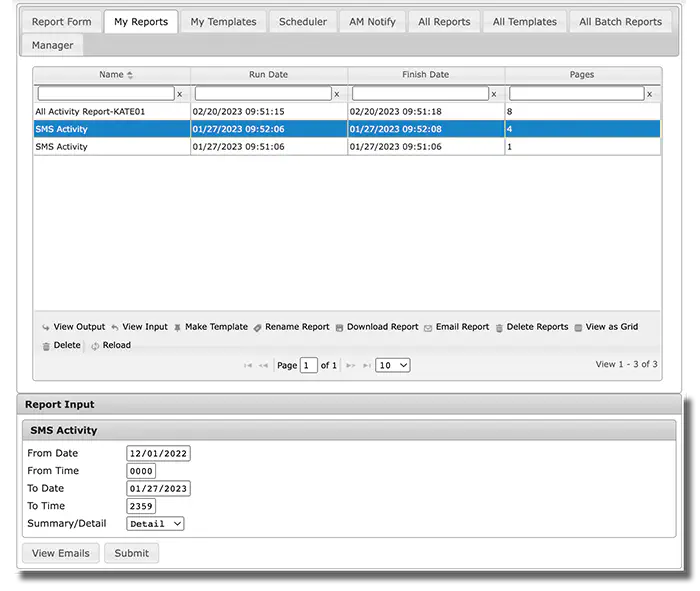Clear the Run Date filter with x
This screenshot has width=700, height=591.
click(x=337, y=94)
